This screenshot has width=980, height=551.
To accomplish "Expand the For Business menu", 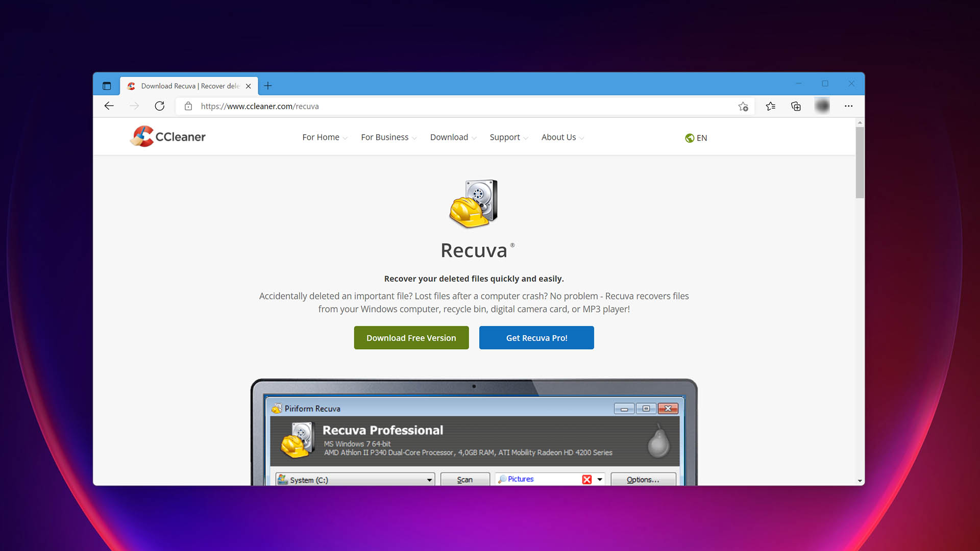I will [388, 137].
